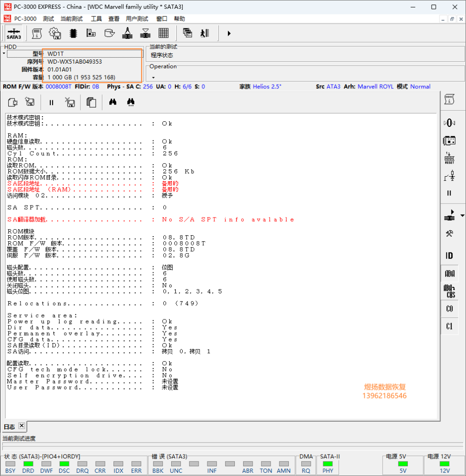Click the floppy with arrow save log icon

[30, 102]
